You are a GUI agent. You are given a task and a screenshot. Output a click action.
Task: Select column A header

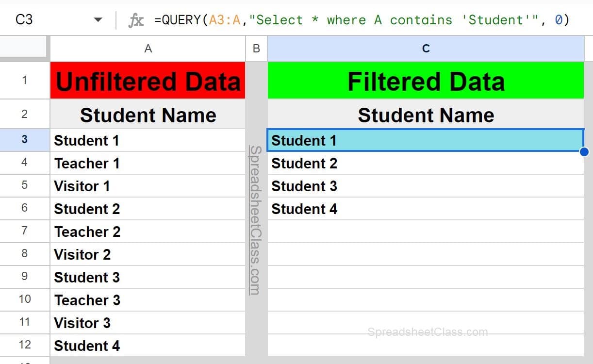[148, 49]
